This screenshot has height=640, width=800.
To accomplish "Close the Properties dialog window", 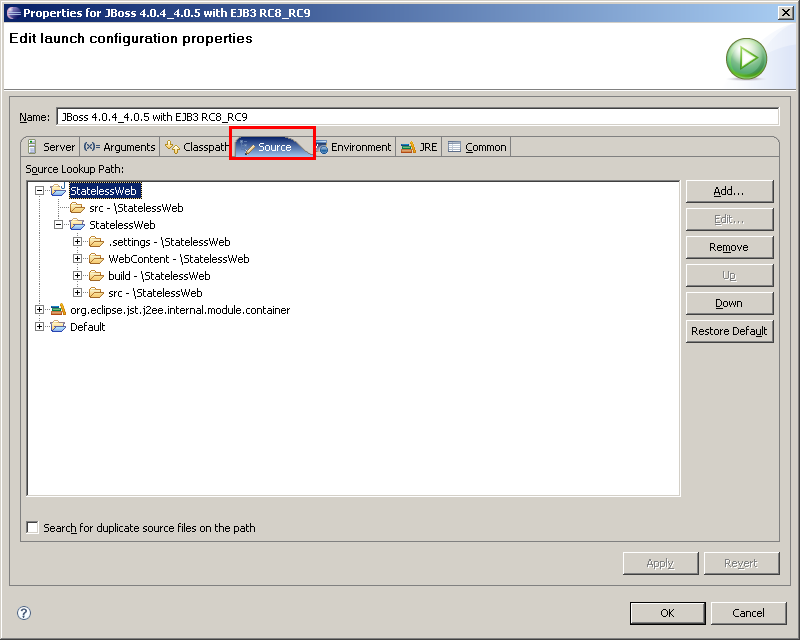I will point(786,13).
